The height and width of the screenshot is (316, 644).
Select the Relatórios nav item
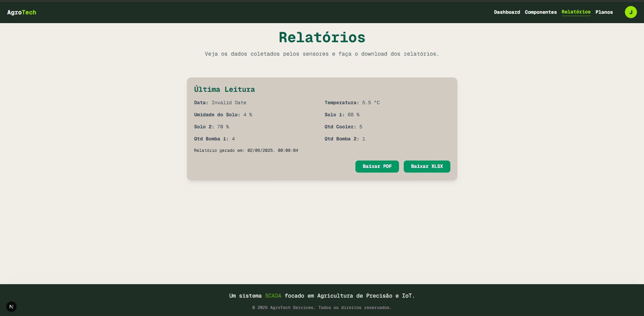point(576,12)
